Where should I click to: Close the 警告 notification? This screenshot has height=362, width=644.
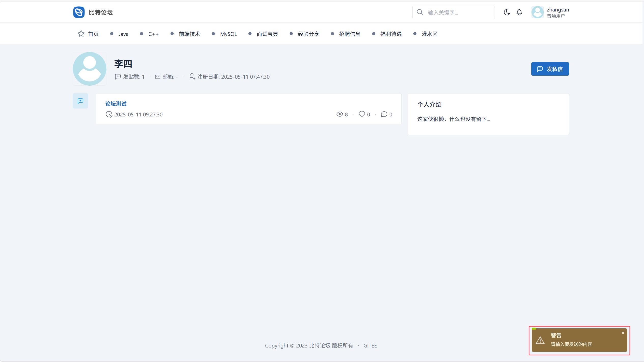(x=623, y=333)
